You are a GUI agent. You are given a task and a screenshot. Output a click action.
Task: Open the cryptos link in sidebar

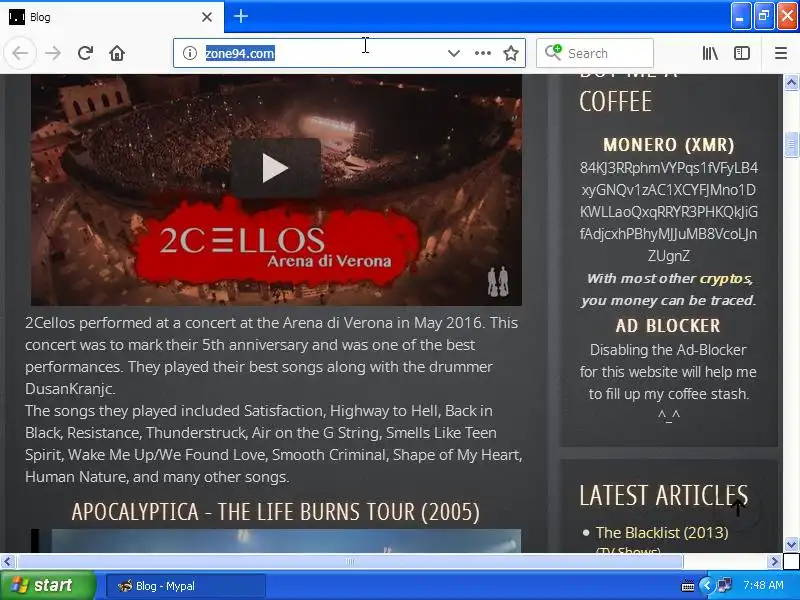725,279
